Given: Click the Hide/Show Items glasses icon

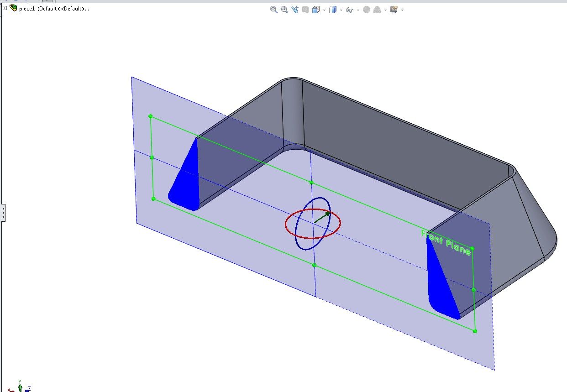Looking at the screenshot, I should coord(350,9).
